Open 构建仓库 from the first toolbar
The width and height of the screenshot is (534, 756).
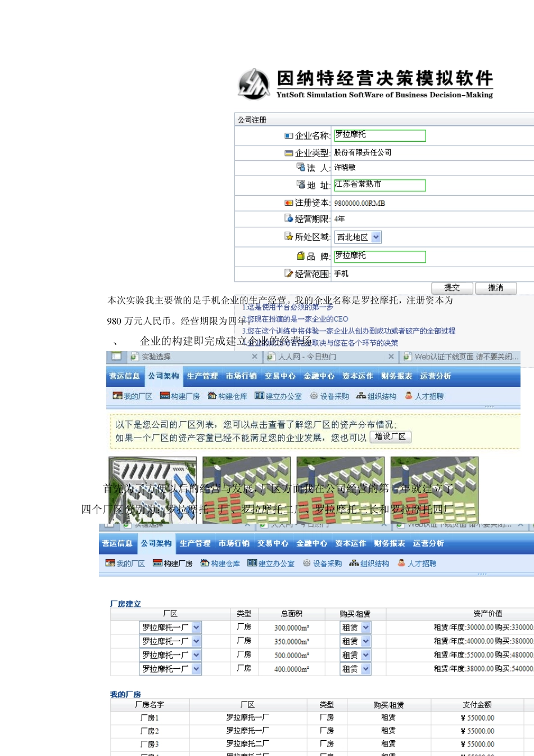pyautogui.click(x=227, y=396)
